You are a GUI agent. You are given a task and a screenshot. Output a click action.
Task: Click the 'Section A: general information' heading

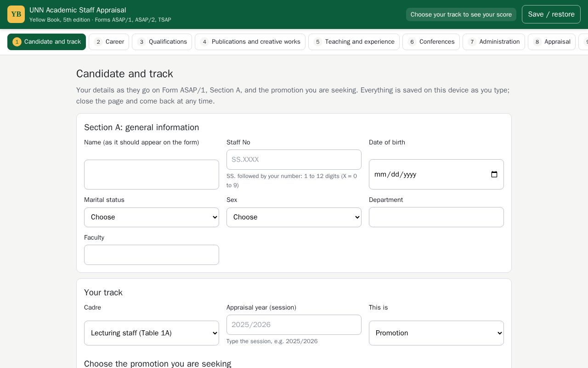pyautogui.click(x=141, y=127)
